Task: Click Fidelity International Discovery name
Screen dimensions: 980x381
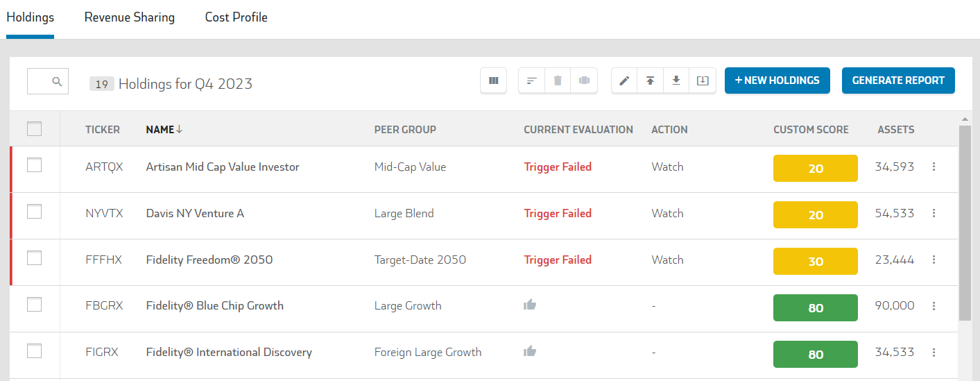Action: coord(229,352)
